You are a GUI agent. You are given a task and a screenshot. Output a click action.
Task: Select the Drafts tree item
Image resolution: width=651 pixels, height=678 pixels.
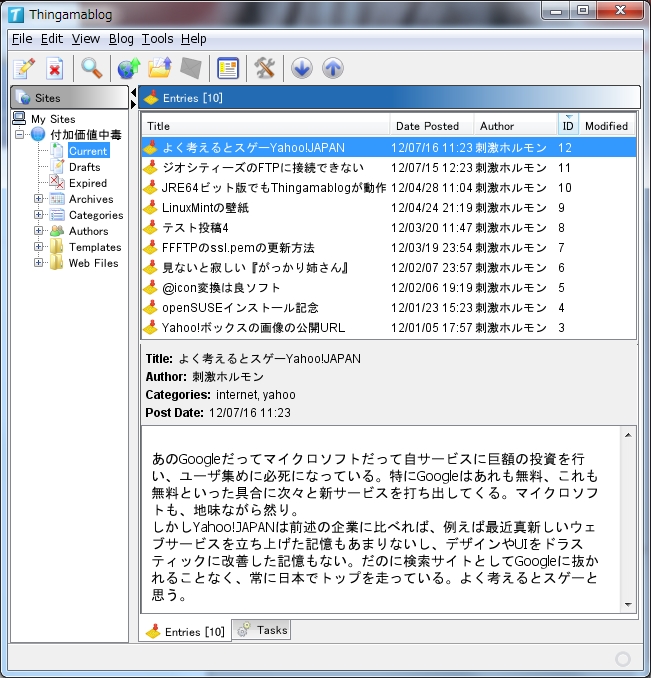pos(85,167)
